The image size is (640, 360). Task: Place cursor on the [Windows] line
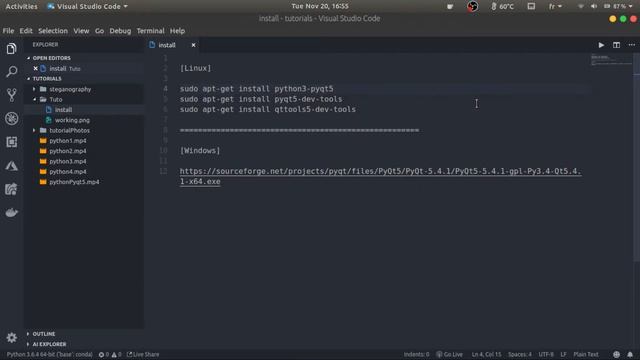(x=200, y=151)
